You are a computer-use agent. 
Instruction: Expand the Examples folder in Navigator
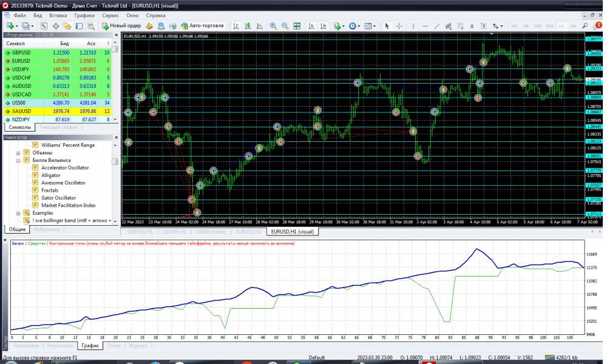[x=18, y=213]
